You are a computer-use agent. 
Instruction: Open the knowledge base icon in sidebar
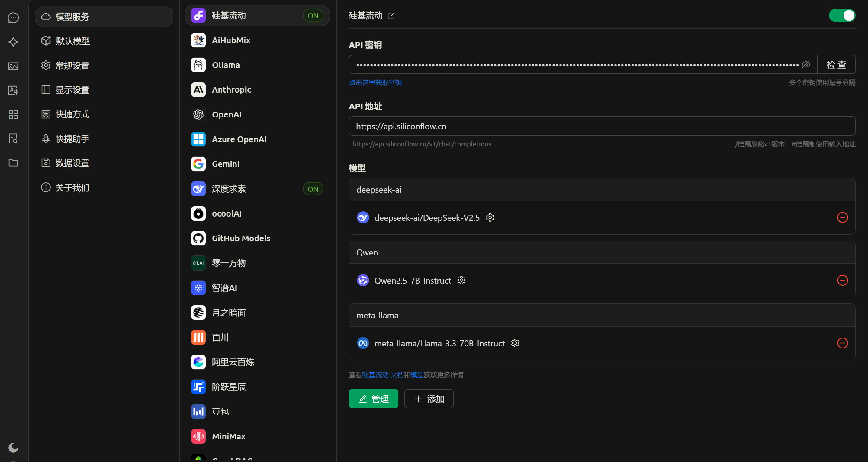[13, 139]
